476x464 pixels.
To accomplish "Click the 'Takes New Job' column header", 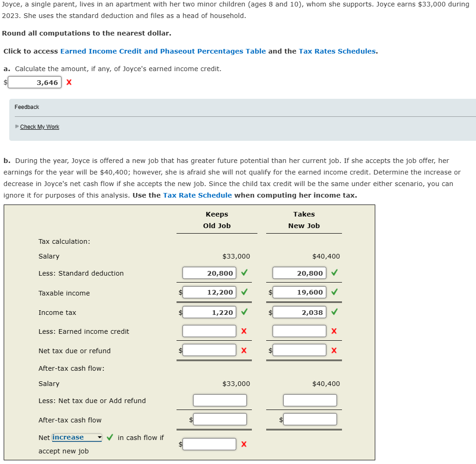I will click(x=304, y=220).
